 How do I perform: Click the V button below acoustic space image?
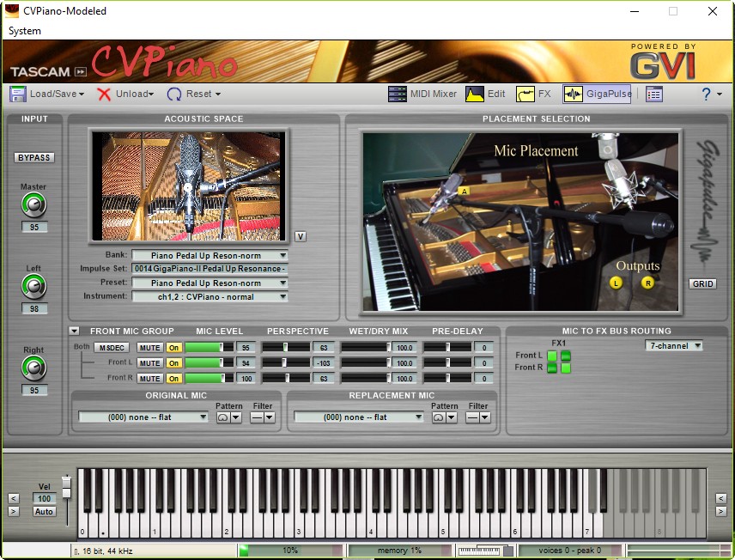click(x=301, y=236)
